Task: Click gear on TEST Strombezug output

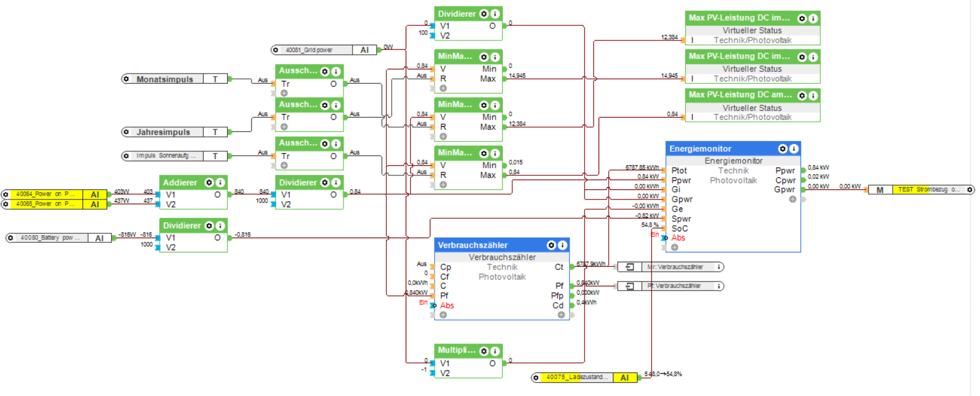Action: 970,190
